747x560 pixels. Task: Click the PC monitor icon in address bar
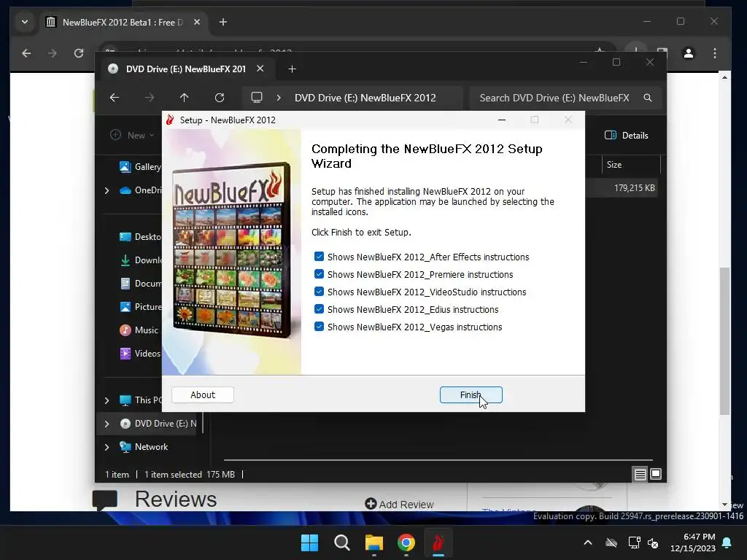pyautogui.click(x=257, y=98)
